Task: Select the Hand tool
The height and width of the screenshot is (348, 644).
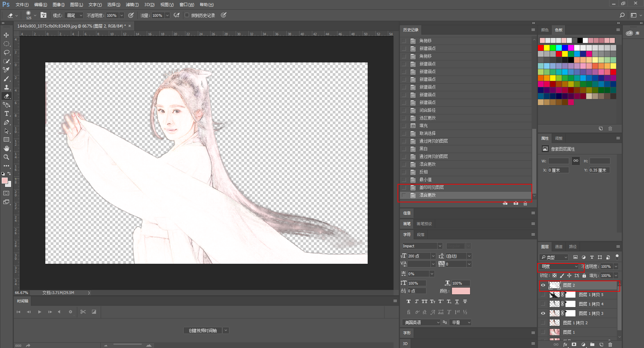Action: [x=6, y=148]
